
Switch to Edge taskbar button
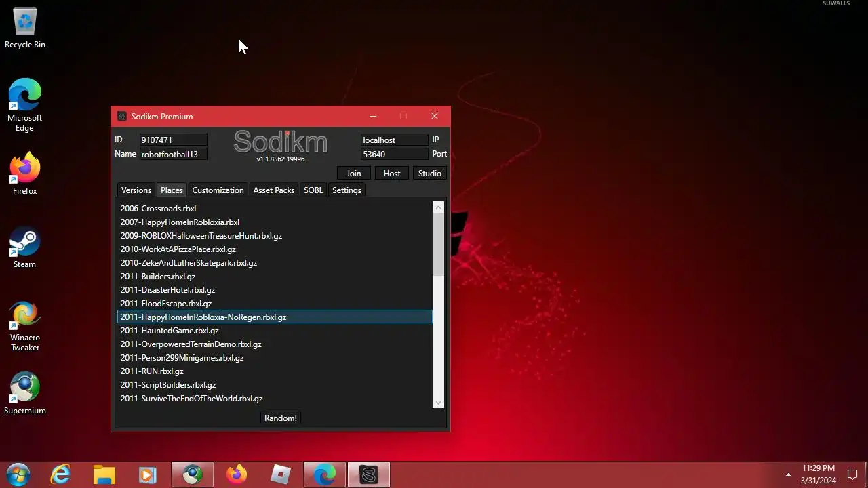click(x=325, y=474)
